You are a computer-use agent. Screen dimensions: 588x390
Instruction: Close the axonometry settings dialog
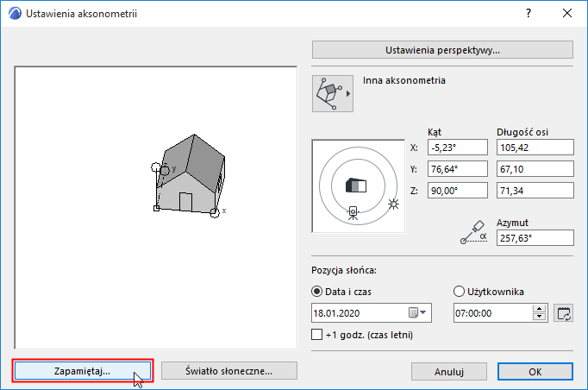click(x=567, y=14)
